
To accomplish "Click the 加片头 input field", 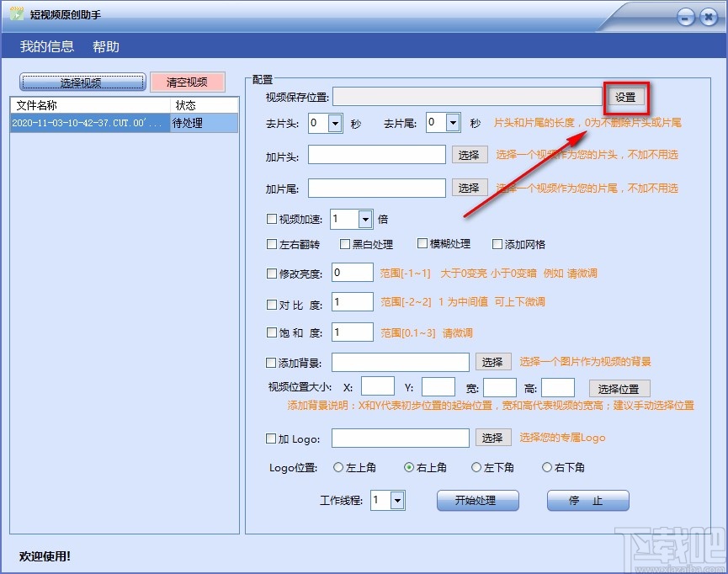I will [x=377, y=154].
